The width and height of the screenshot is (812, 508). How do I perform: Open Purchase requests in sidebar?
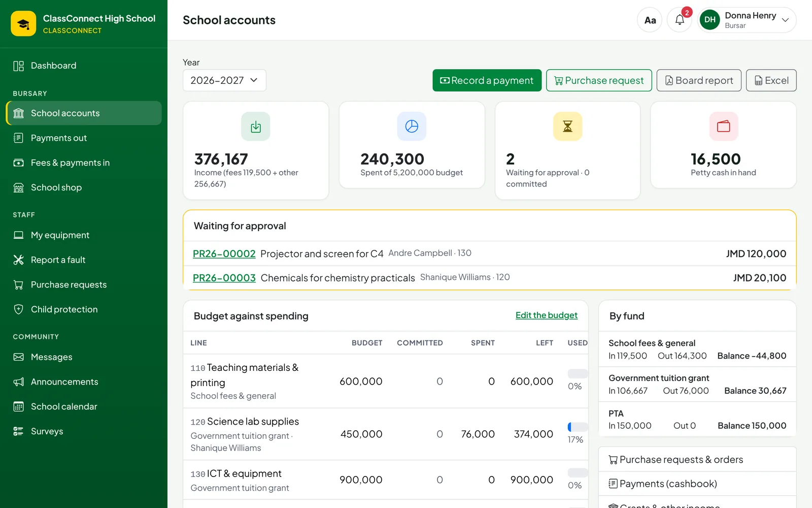click(84, 284)
